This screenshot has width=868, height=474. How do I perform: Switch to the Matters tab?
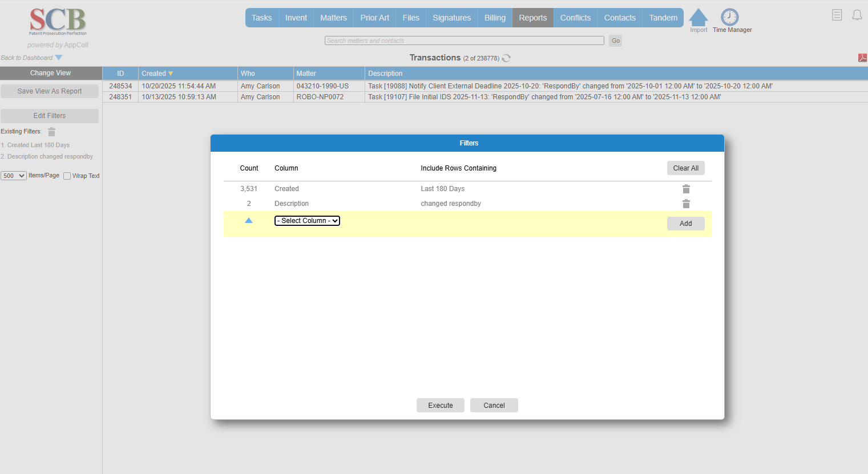[333, 18]
